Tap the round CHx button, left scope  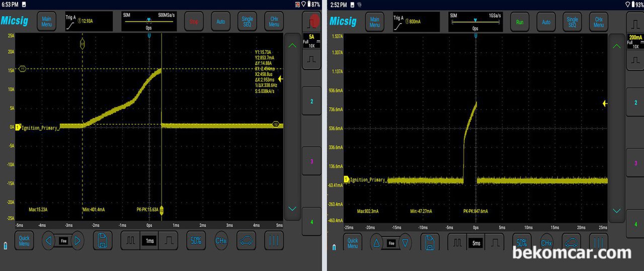point(221,240)
